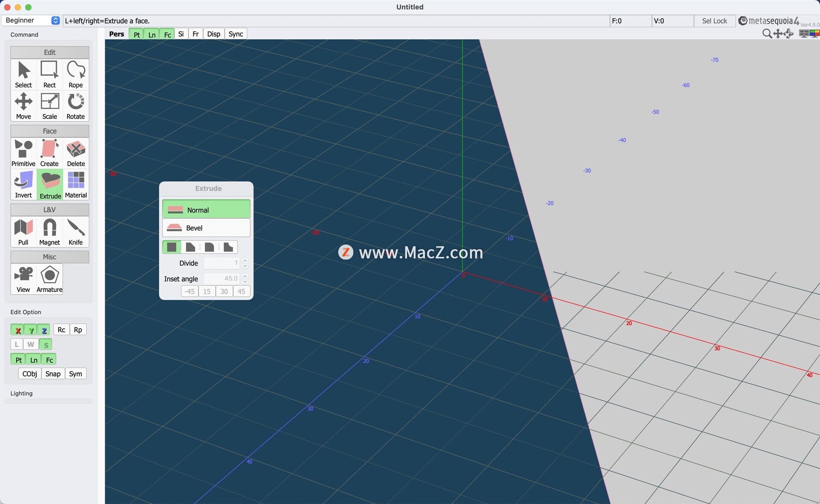Toggle Fc display in viewport header
The image size is (820, 504).
[167, 34]
